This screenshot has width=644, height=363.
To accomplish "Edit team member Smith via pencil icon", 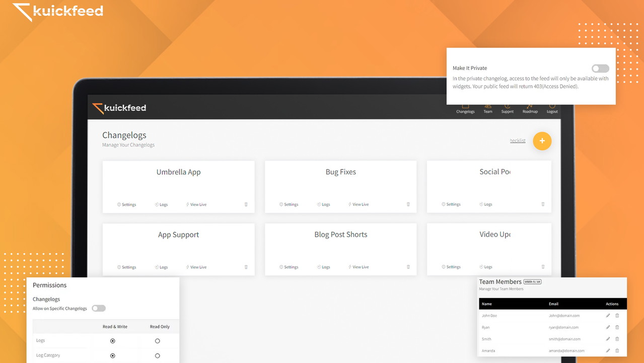I will [x=608, y=339].
